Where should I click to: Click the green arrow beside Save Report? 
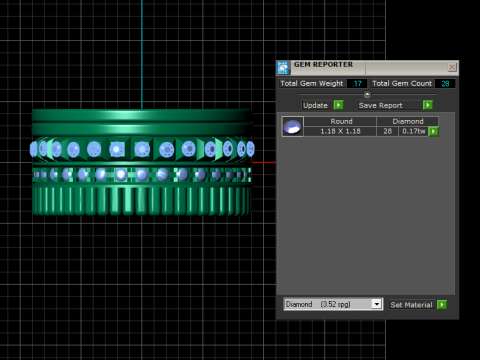coord(428,105)
